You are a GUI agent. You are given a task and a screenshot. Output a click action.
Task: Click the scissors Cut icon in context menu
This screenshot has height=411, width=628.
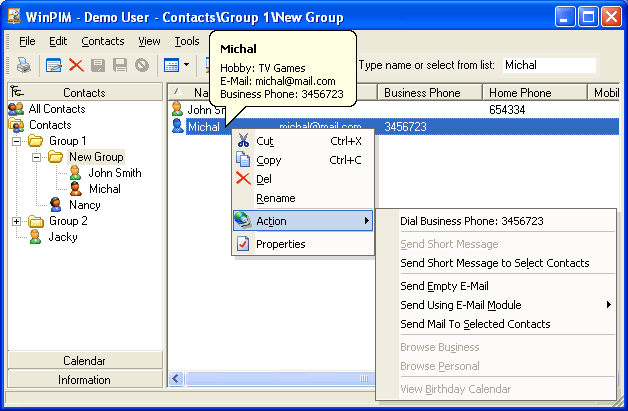(x=243, y=140)
